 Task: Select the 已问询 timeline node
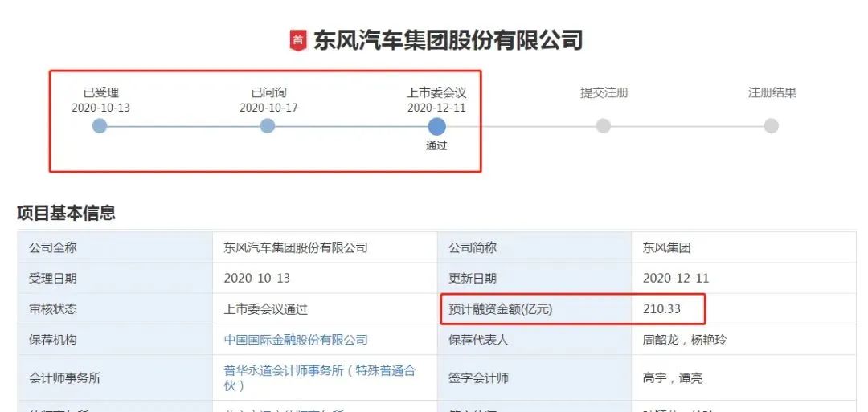pyautogui.click(x=268, y=126)
